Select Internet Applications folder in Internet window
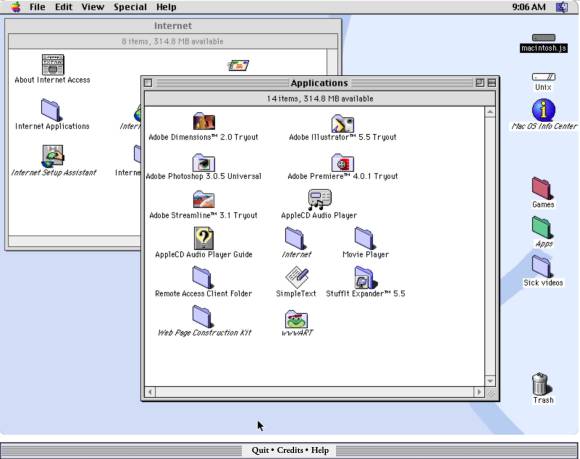 click(51, 110)
